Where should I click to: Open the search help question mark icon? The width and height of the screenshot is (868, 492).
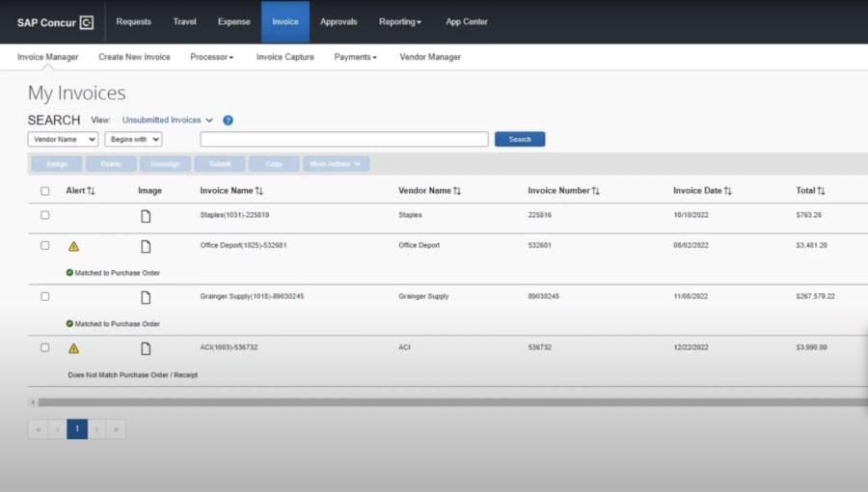tap(228, 120)
